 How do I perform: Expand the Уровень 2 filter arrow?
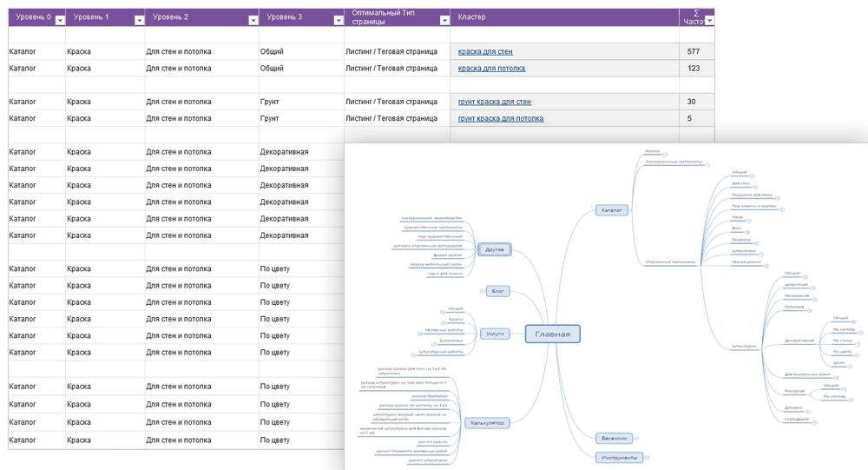click(x=253, y=20)
